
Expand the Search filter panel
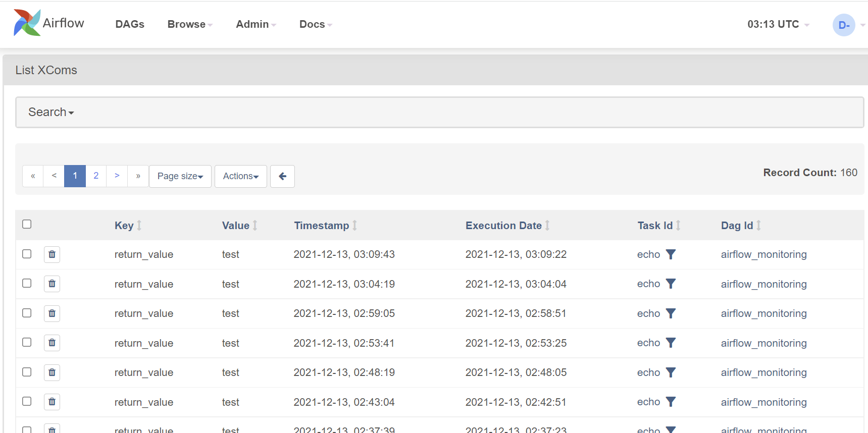[x=51, y=112]
